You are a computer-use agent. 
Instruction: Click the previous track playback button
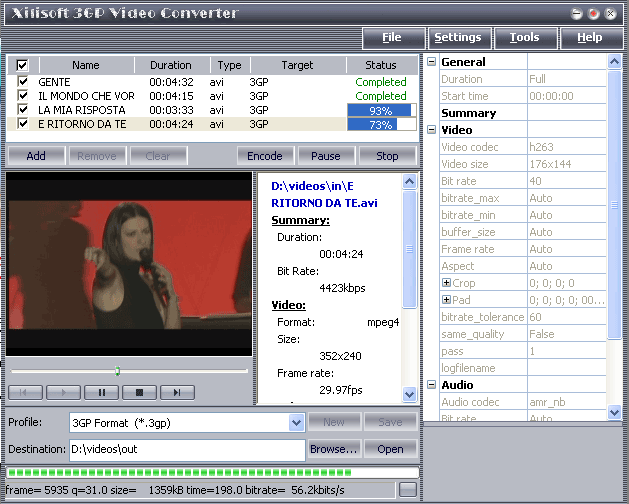(25, 392)
